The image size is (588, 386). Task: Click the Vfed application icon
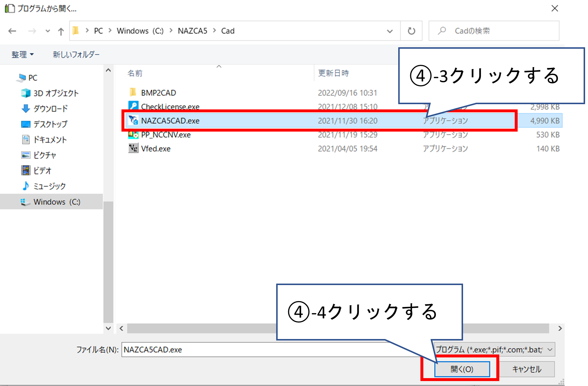[133, 148]
